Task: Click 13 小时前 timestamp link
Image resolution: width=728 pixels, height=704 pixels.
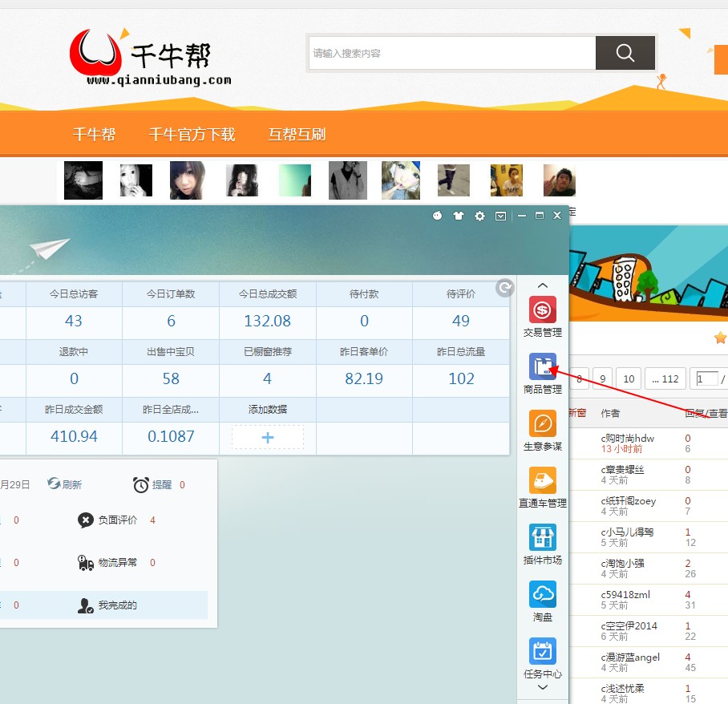Action: click(621, 448)
